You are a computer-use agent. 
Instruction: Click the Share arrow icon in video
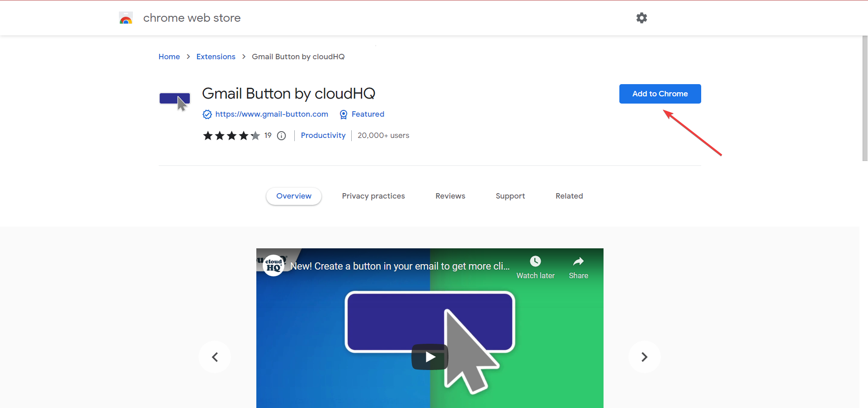pyautogui.click(x=578, y=261)
